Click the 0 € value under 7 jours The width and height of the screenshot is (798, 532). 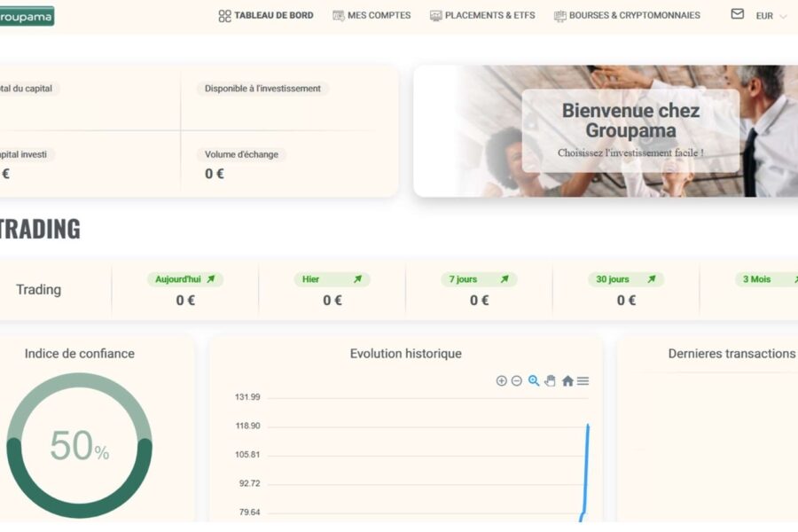click(x=479, y=301)
